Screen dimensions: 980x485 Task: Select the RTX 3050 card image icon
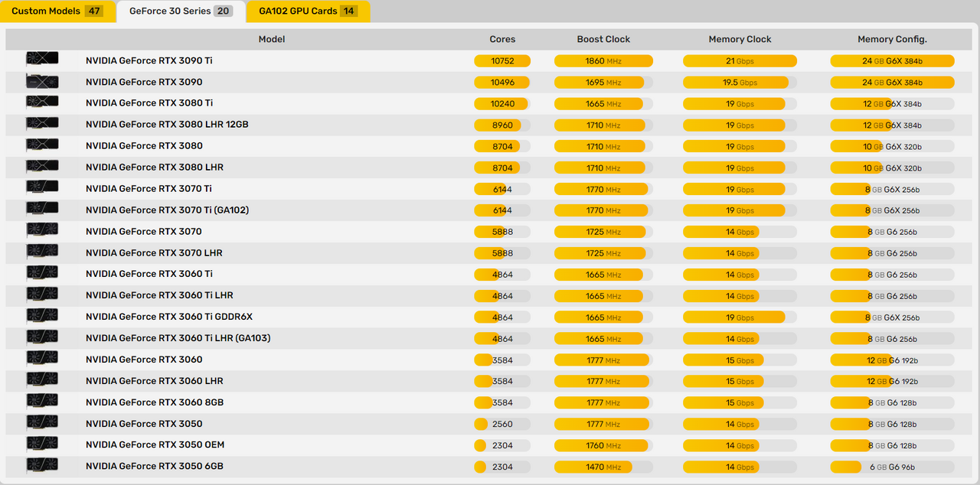41,422
